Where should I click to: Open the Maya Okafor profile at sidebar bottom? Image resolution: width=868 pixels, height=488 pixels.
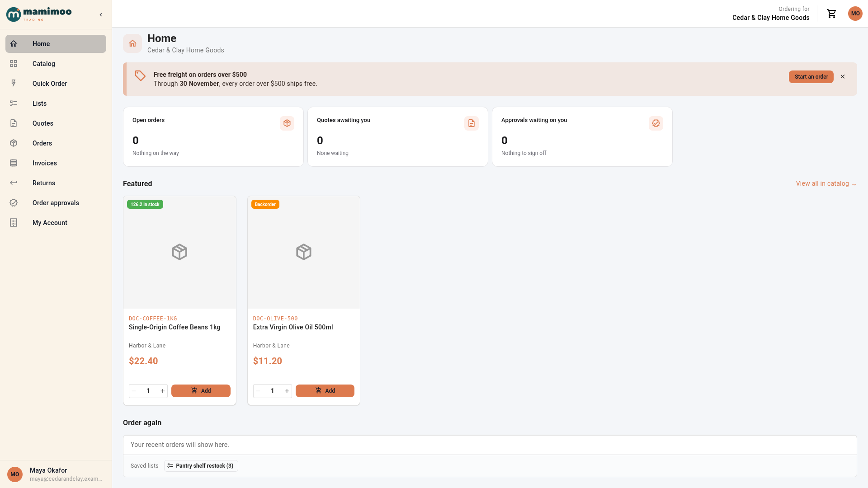point(56,474)
